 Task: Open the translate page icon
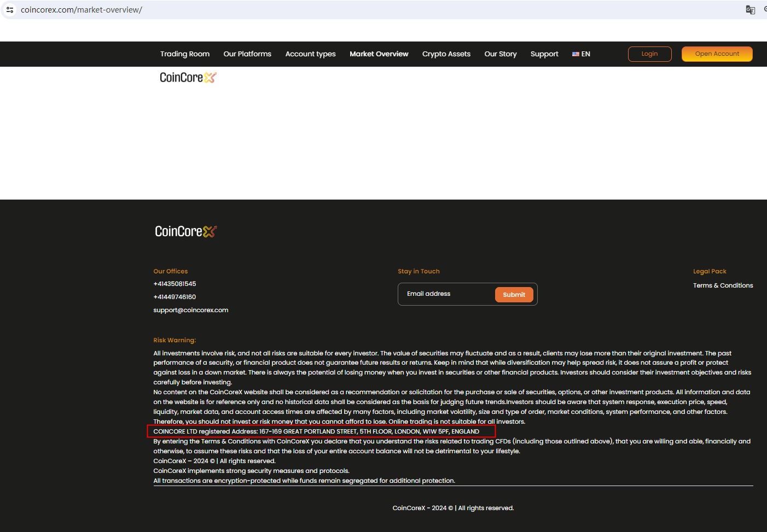(x=751, y=10)
